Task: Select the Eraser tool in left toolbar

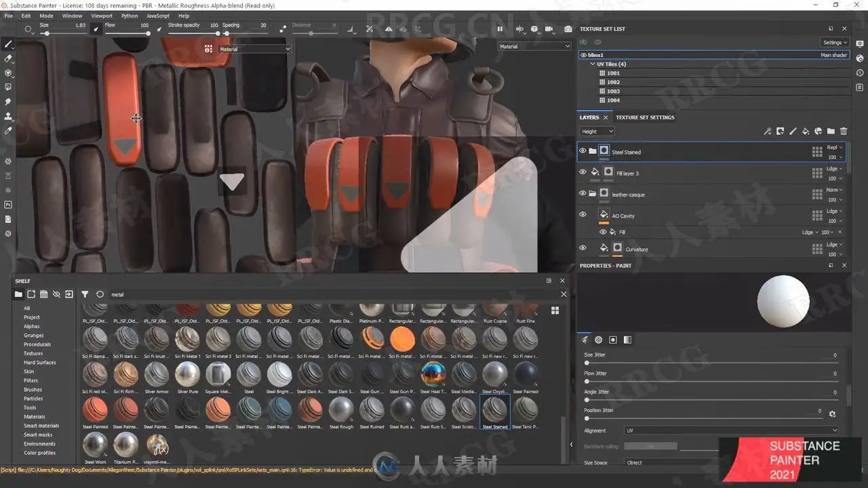Action: 8,58
